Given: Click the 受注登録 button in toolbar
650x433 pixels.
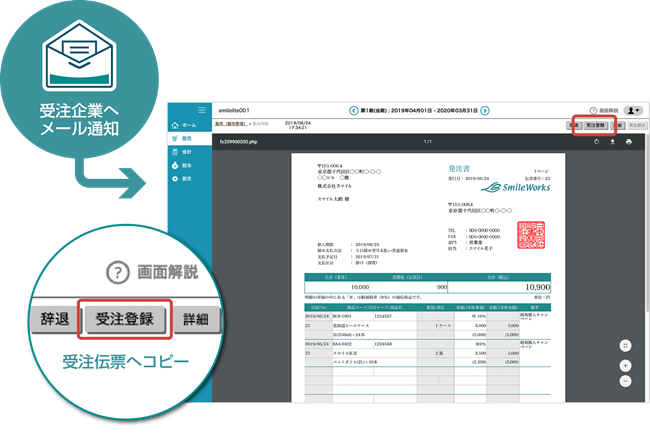Looking at the screenshot, I should tap(594, 126).
